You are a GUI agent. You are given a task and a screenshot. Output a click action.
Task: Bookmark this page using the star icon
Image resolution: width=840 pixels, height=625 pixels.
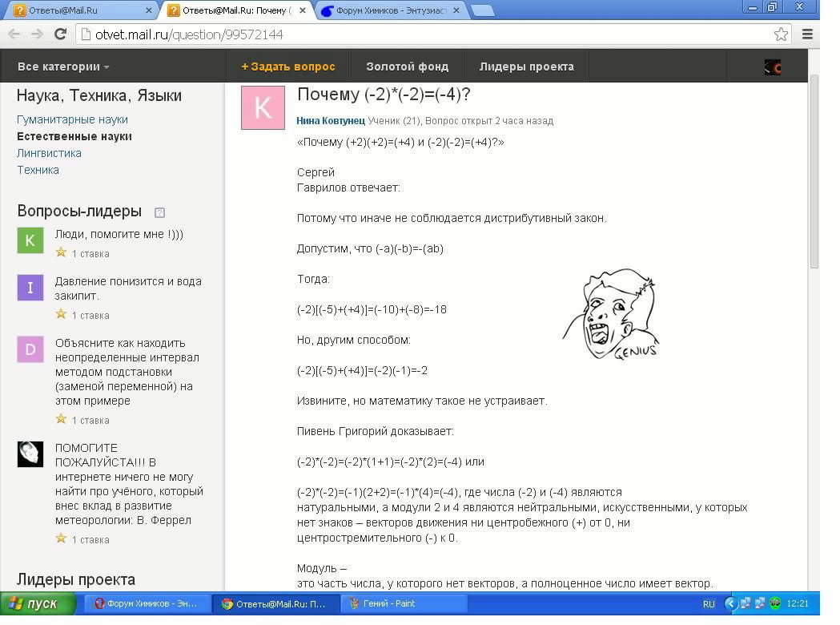[x=781, y=34]
